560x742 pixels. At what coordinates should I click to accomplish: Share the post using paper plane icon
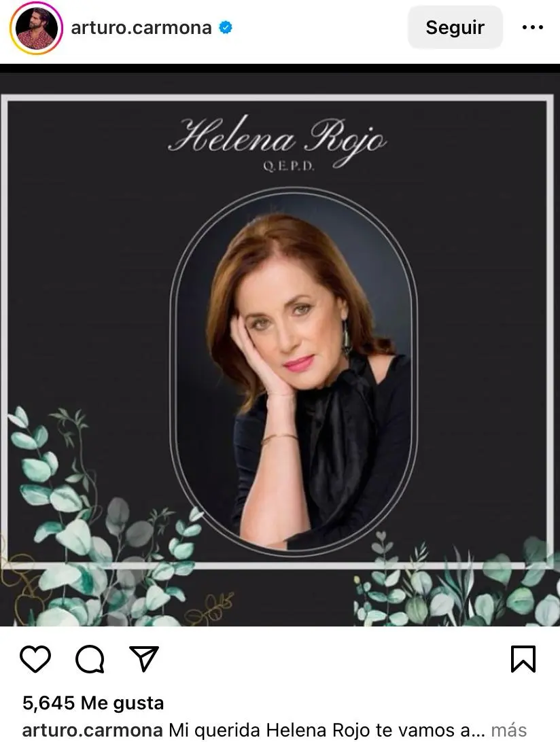pyautogui.click(x=144, y=658)
